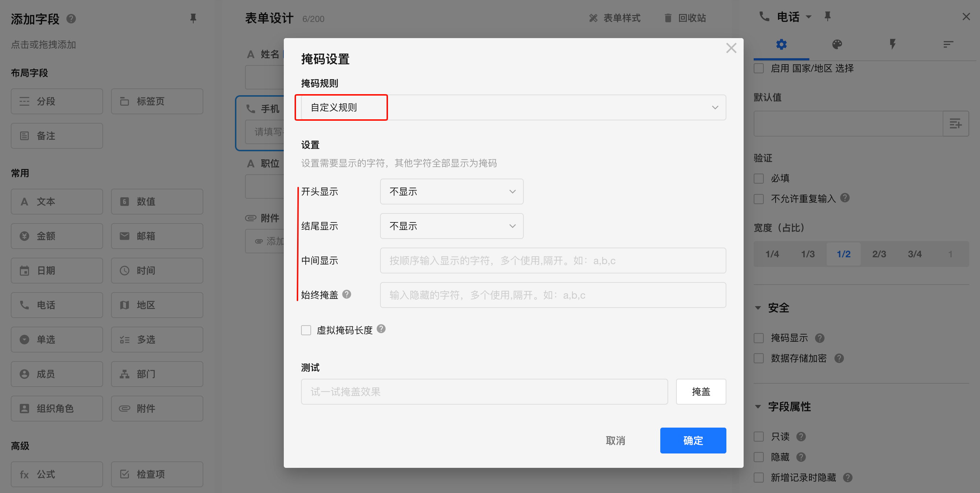
Task: Click help icon next to 添加字段
Action: click(71, 19)
